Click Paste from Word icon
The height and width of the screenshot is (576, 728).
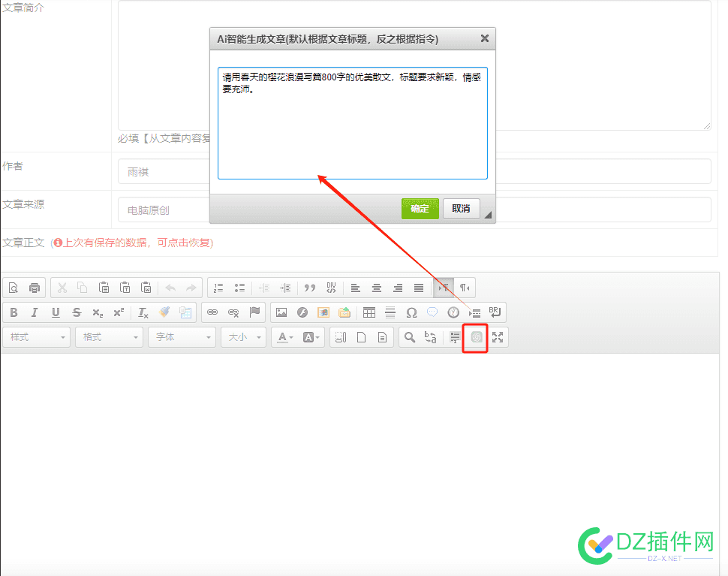point(146,288)
